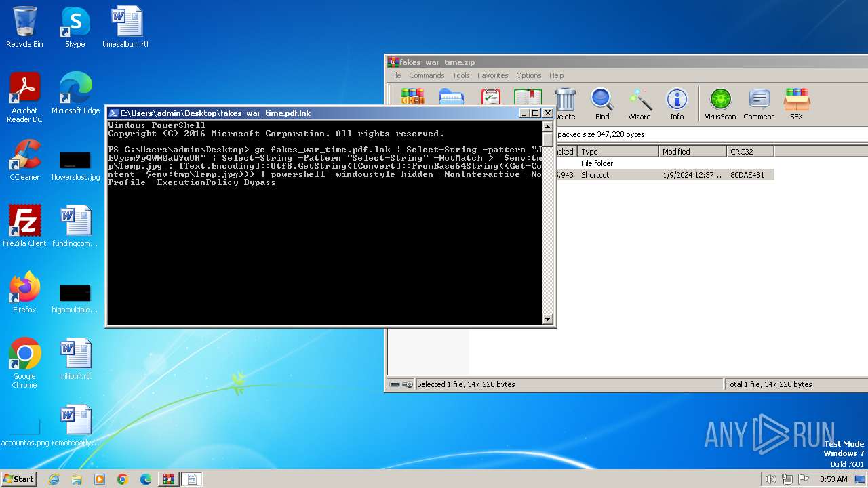Open Commands menu in WinRAR

pos(427,75)
